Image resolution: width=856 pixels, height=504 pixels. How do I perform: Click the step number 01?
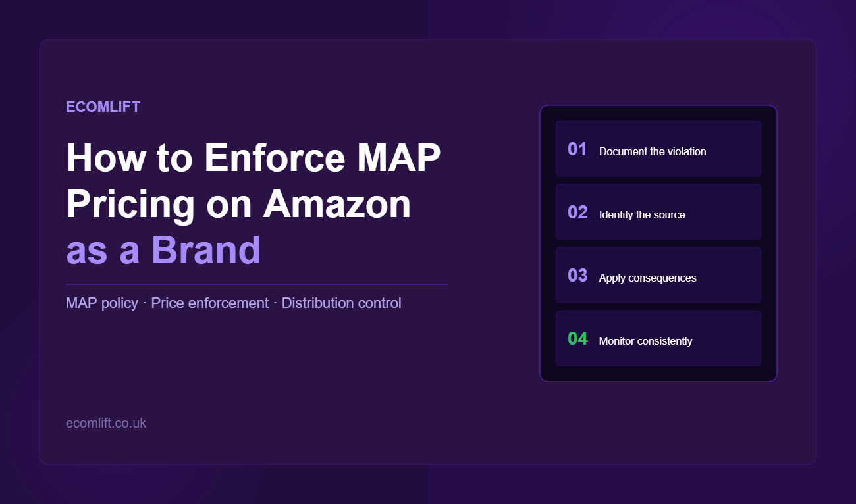[577, 149]
